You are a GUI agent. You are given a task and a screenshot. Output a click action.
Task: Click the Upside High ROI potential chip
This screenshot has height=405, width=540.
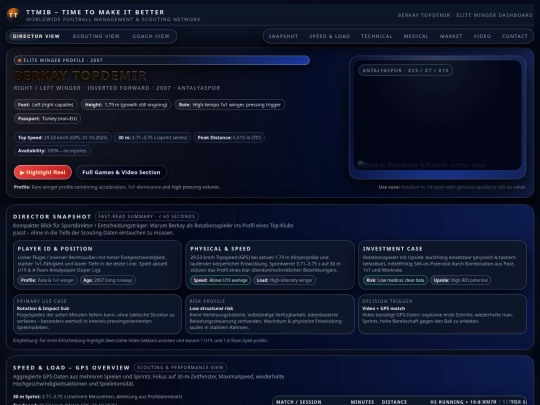point(460,280)
